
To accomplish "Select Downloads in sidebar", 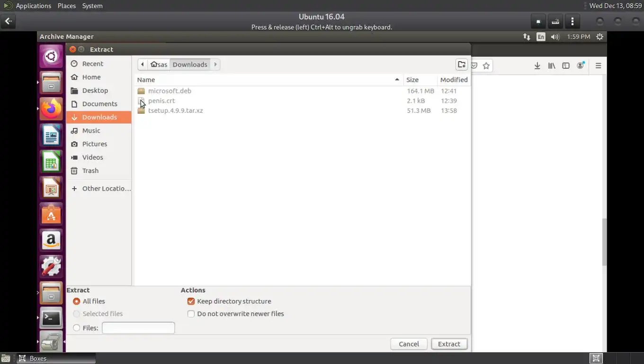I will click(x=98, y=117).
